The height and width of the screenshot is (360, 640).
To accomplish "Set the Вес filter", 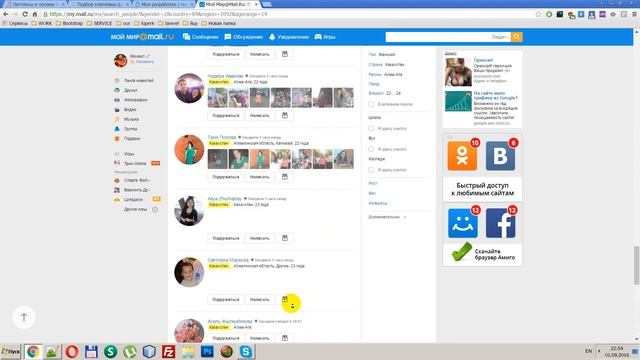I will (x=372, y=193).
